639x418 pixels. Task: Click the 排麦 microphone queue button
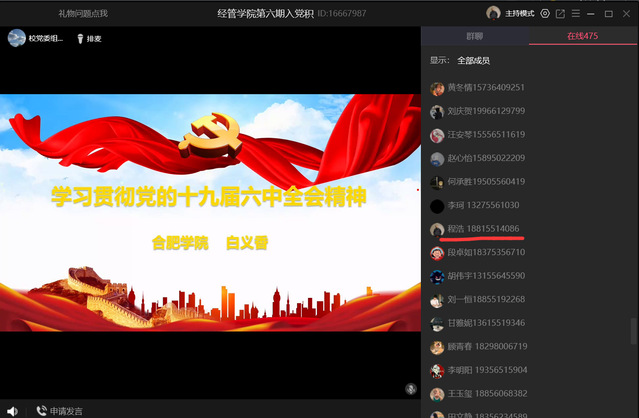pyautogui.click(x=88, y=39)
